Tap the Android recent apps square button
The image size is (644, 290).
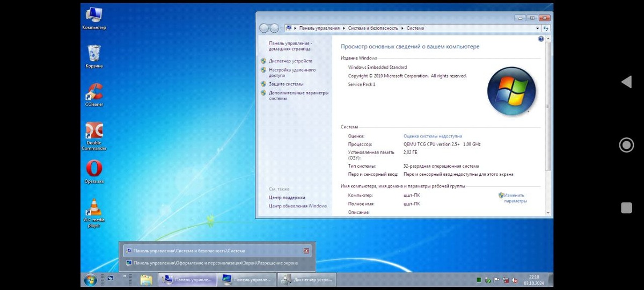[626, 208]
